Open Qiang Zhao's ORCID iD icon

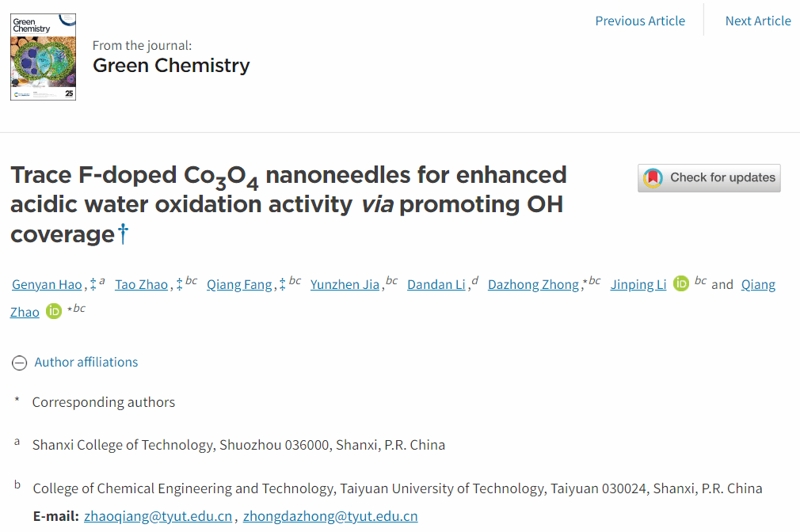(54, 312)
